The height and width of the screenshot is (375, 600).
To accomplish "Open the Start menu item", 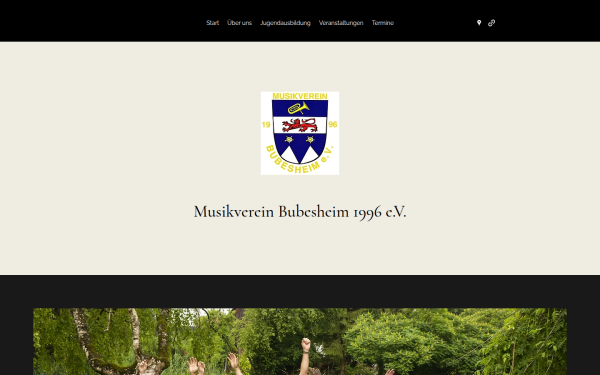I will [212, 23].
